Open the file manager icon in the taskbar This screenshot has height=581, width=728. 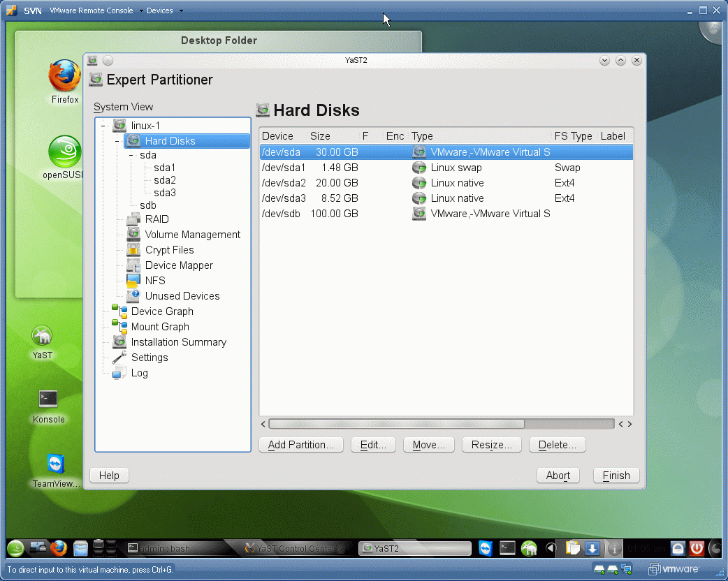click(80, 548)
